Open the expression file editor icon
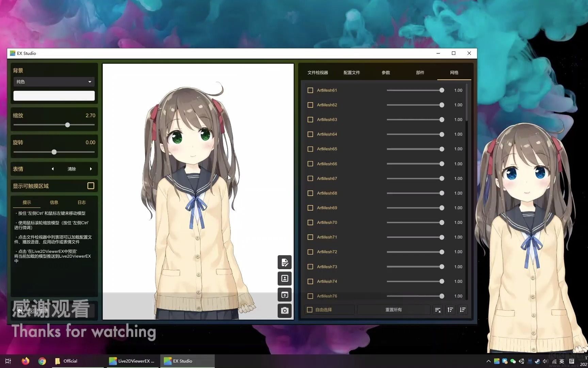The image size is (588, 368). [x=285, y=262]
